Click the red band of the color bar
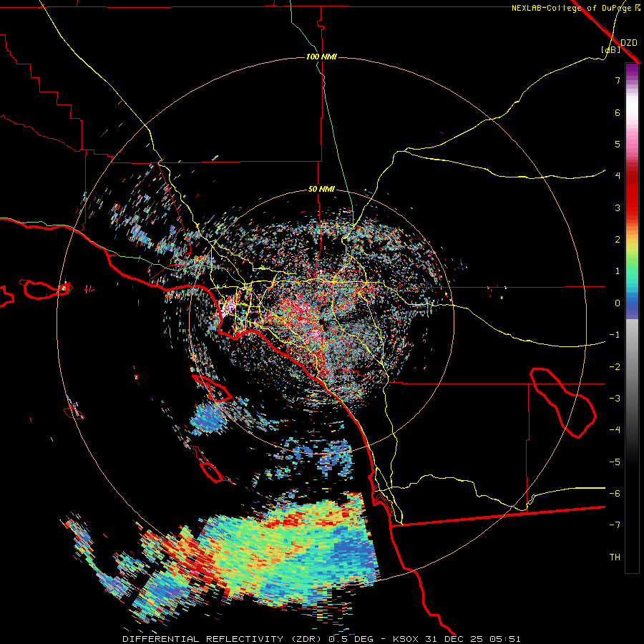 pos(632,193)
